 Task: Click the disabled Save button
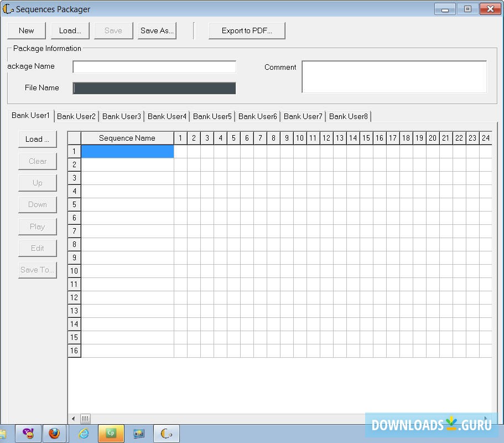[113, 30]
